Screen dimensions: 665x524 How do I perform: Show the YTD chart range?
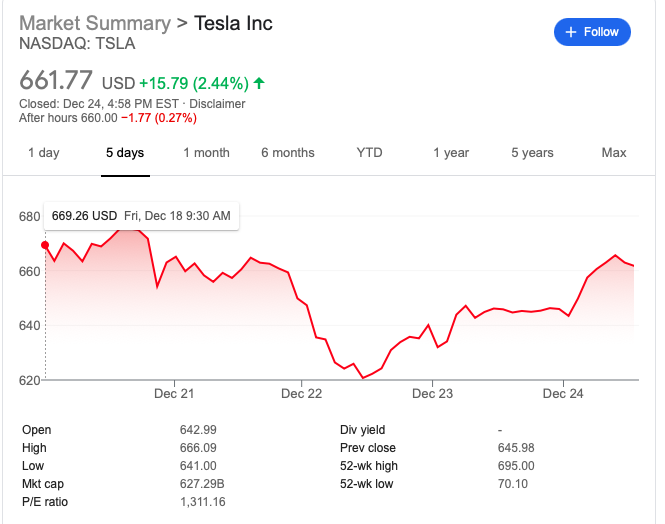tap(369, 153)
